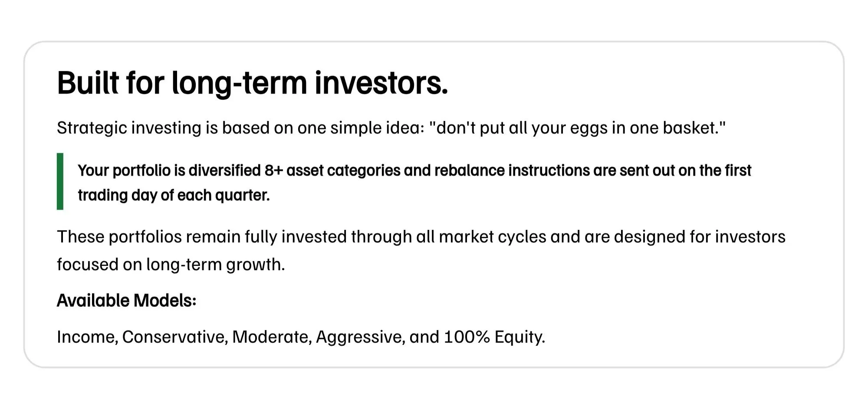Screen dimensions: 868x410
Task: Click the sentence beginning 'Strategic investing is based'
Action: [391, 128]
